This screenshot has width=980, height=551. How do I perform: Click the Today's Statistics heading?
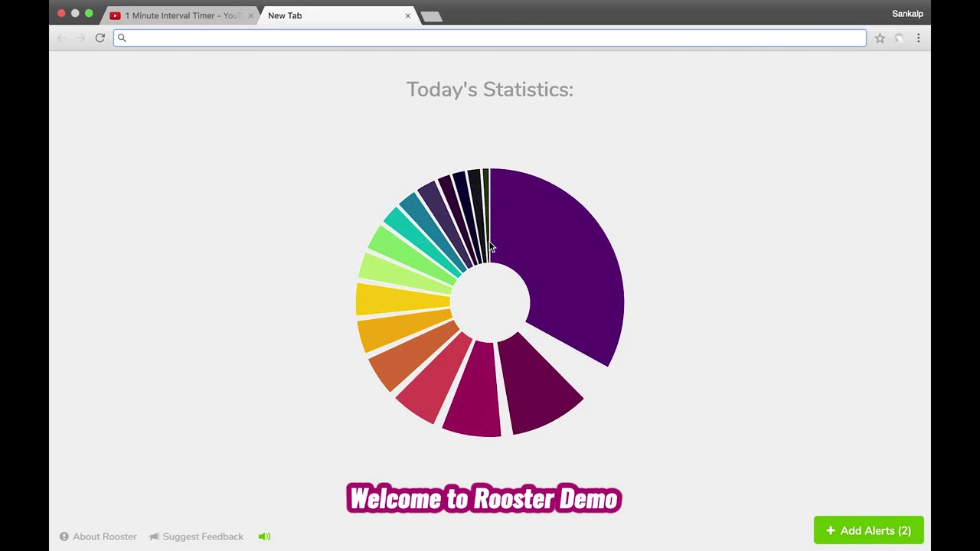click(490, 90)
